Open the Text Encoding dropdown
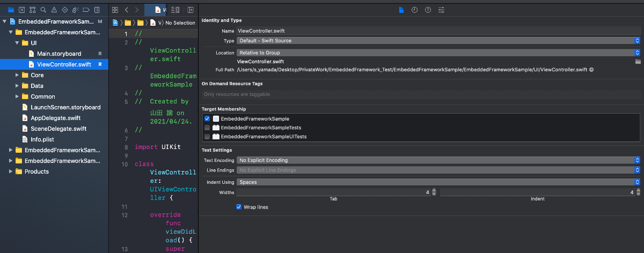This screenshot has width=644, height=253. click(x=438, y=160)
